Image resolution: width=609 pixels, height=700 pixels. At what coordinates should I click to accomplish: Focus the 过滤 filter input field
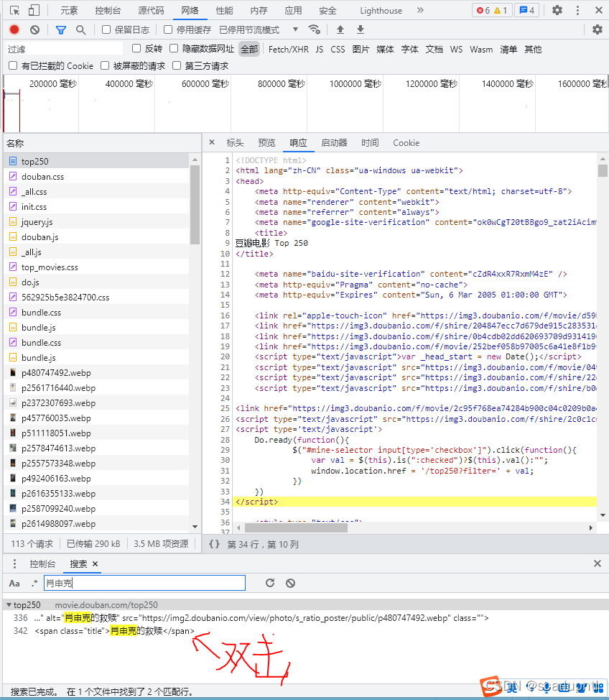64,49
